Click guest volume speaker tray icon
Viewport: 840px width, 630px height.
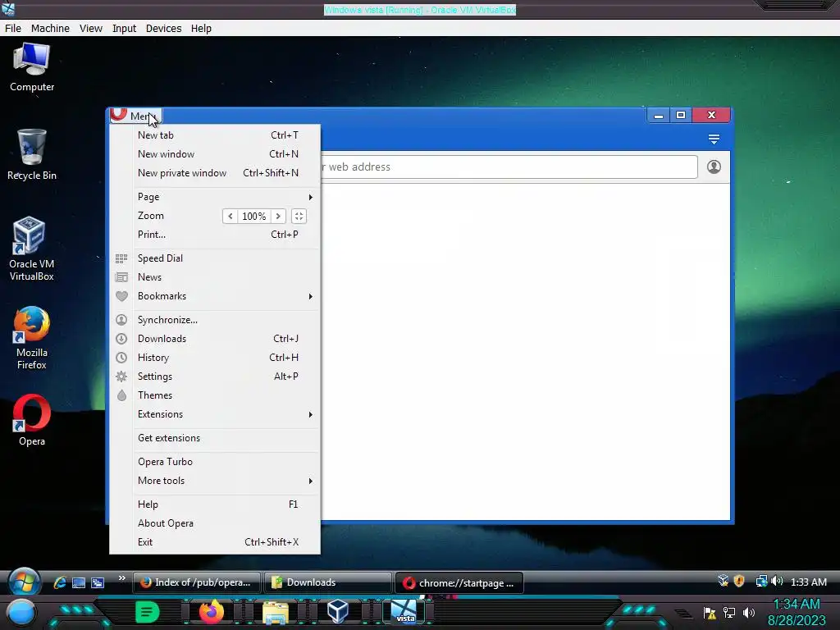click(778, 582)
